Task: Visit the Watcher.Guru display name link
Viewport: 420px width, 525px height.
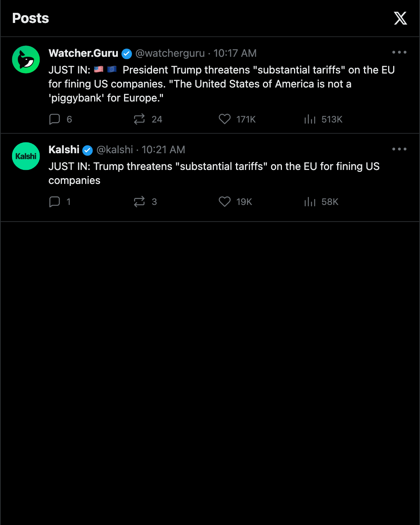Action: [x=83, y=53]
